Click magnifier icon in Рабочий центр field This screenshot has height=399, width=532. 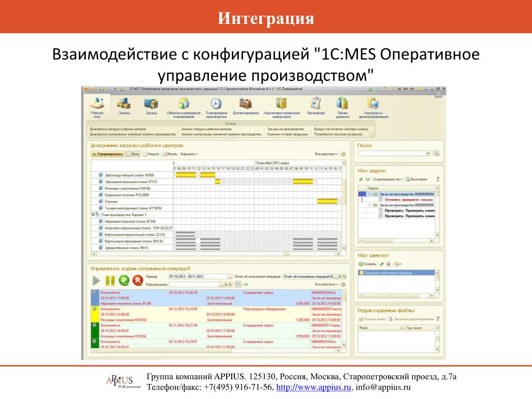pos(230,285)
